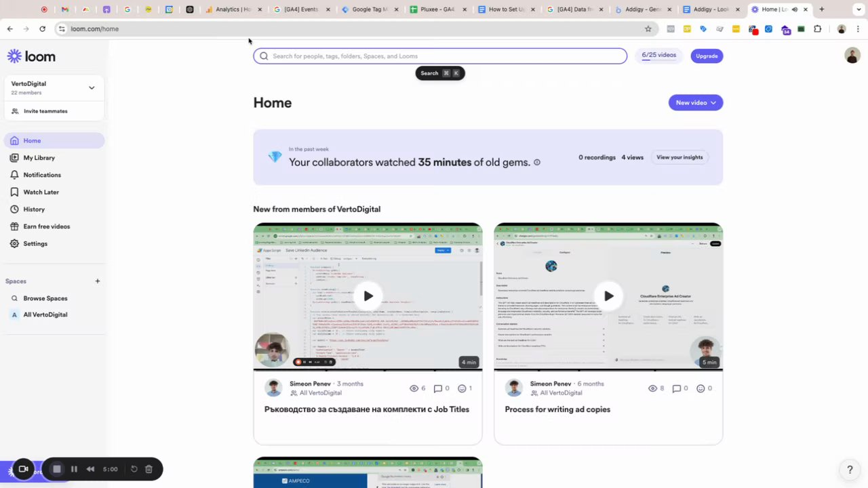Screen dimensions: 868x488
Task: Pause the Loom recording
Action: (74, 469)
